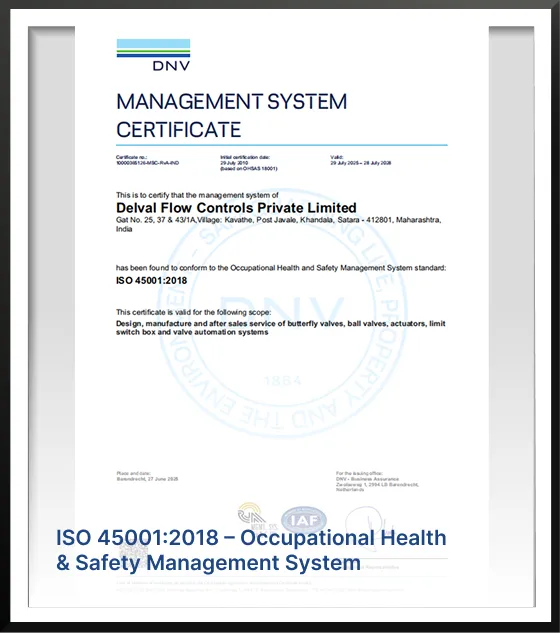560x633 pixels.
Task: Click the "Initial certification date: 29 July 2010" text
Action: (x=249, y=163)
